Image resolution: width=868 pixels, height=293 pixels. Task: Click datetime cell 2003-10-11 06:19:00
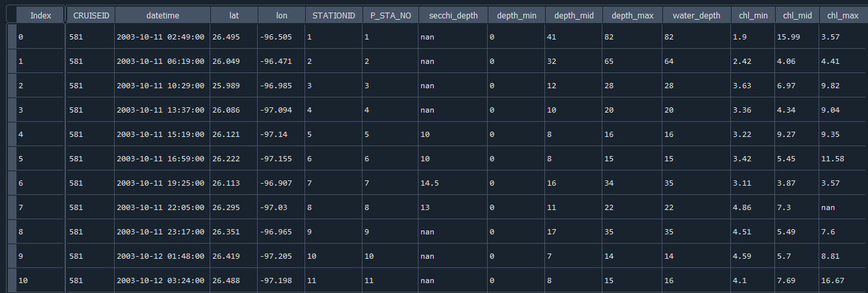162,61
